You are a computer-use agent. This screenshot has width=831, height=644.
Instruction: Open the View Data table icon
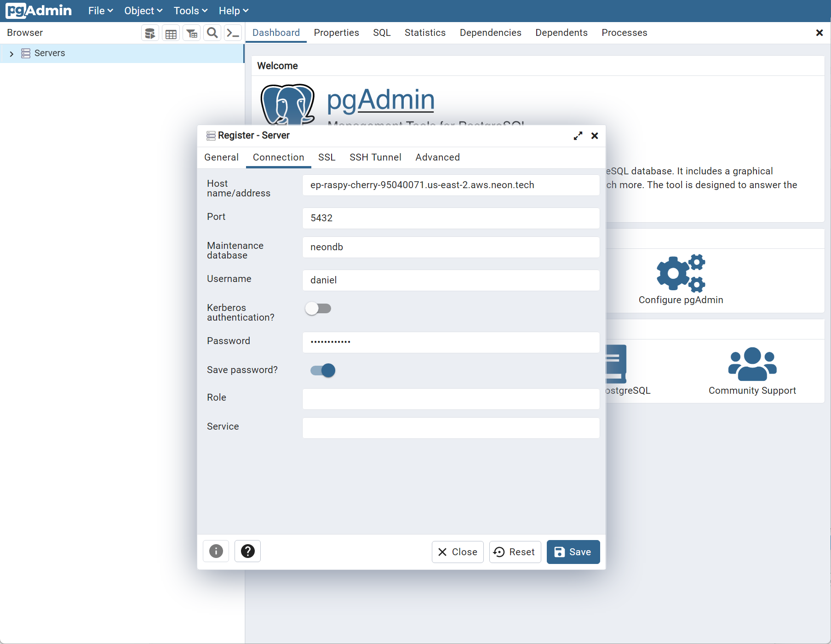171,33
